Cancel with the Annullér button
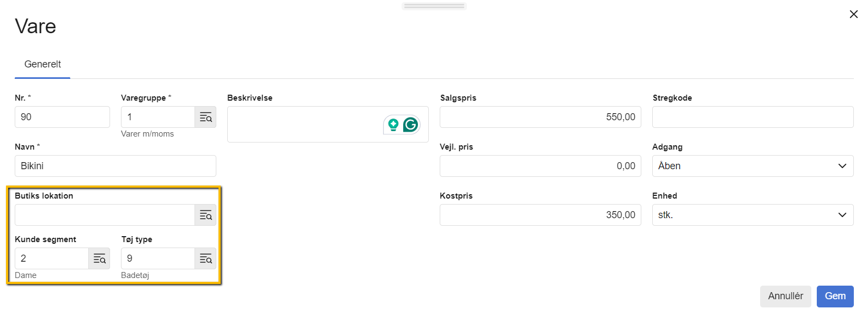 point(785,296)
